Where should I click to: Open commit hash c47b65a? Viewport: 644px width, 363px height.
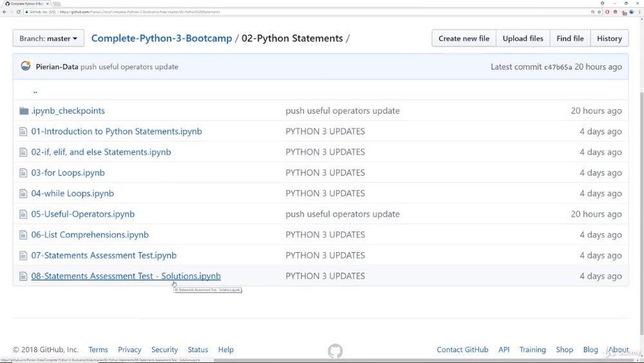[x=558, y=67]
